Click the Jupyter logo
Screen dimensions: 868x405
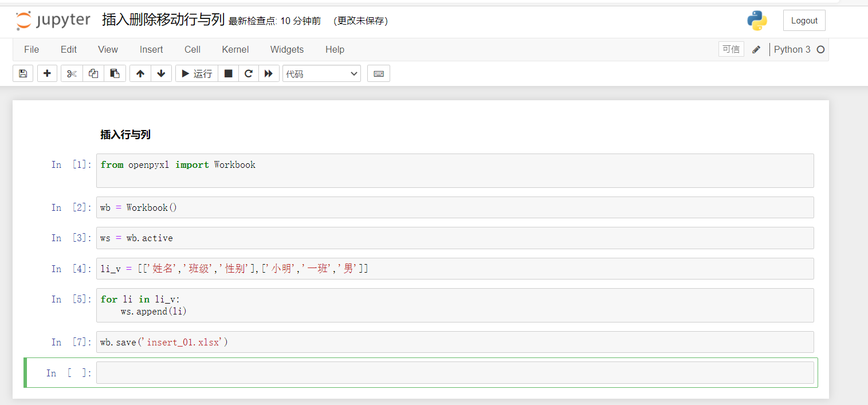pos(53,21)
